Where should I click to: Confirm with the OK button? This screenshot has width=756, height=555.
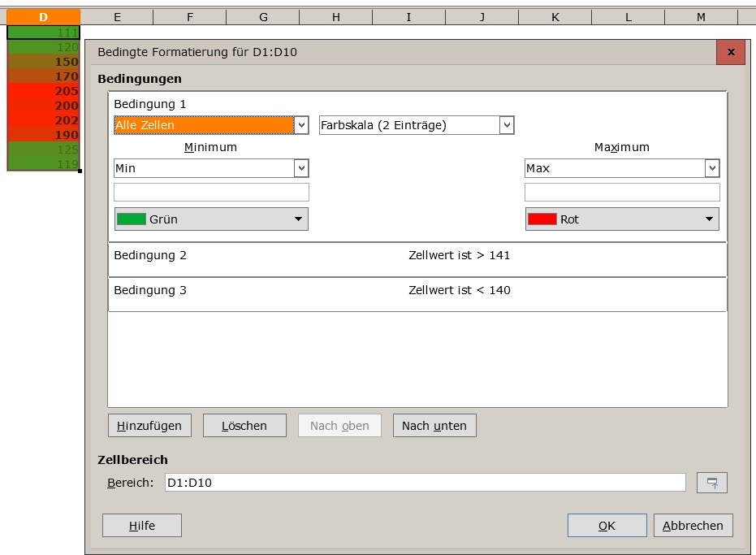(607, 526)
